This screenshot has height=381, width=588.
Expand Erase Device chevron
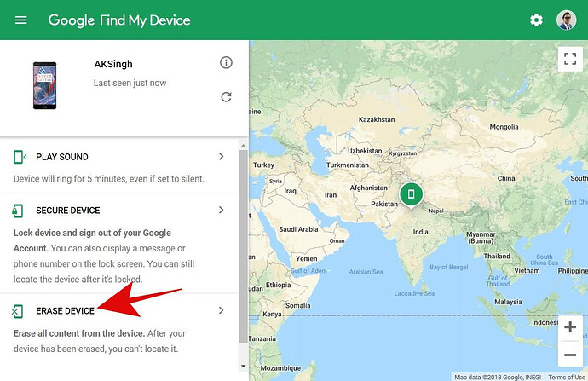(222, 310)
